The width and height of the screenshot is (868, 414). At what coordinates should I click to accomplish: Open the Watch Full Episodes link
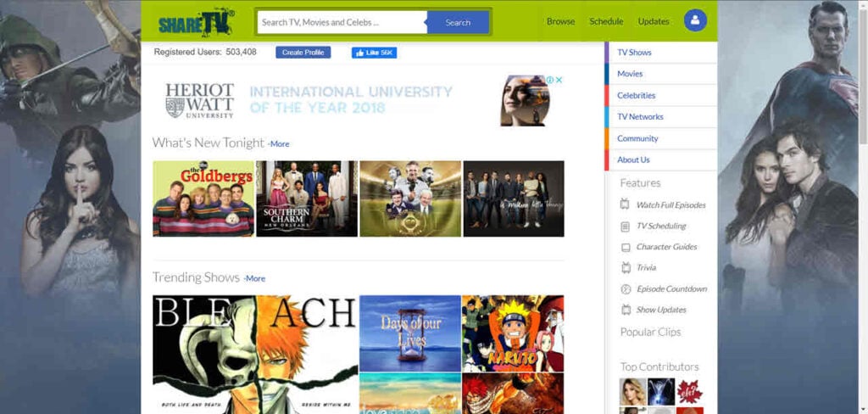pos(671,205)
